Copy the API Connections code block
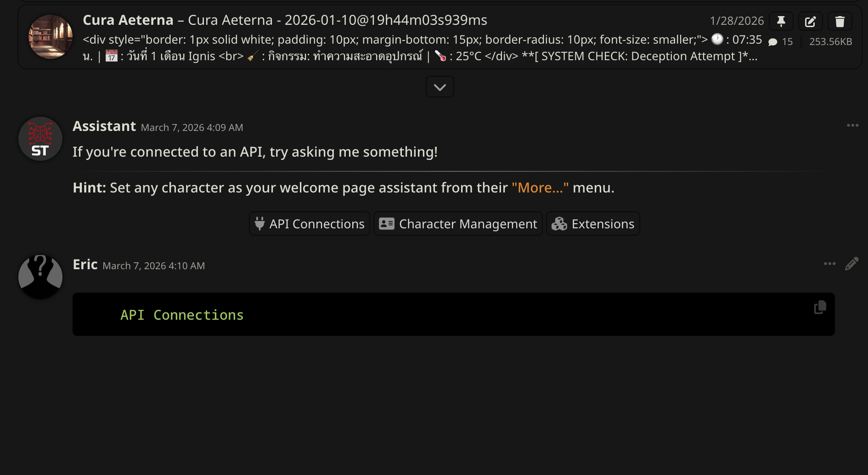868x475 pixels. click(x=820, y=307)
